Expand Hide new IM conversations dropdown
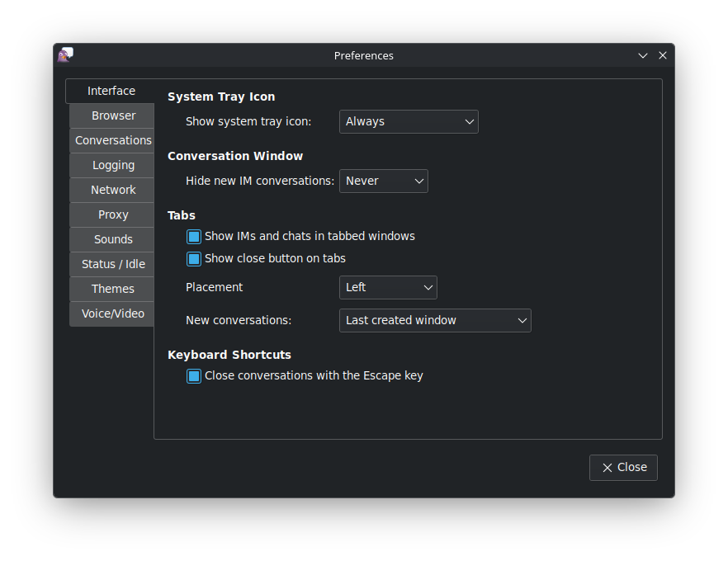The height and width of the screenshot is (561, 728). coord(384,181)
